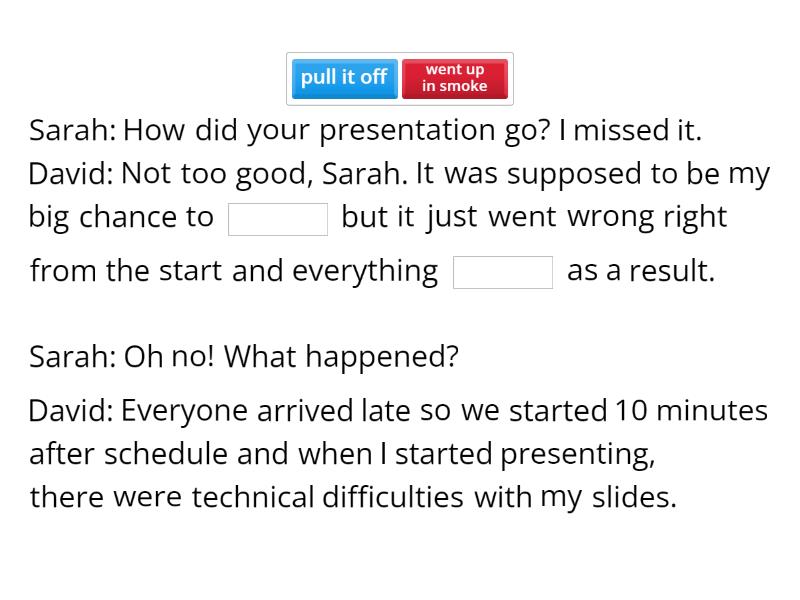Click the blank after "big chance to"
Image resolution: width=800 pixels, height=600 pixels.
coord(278,219)
